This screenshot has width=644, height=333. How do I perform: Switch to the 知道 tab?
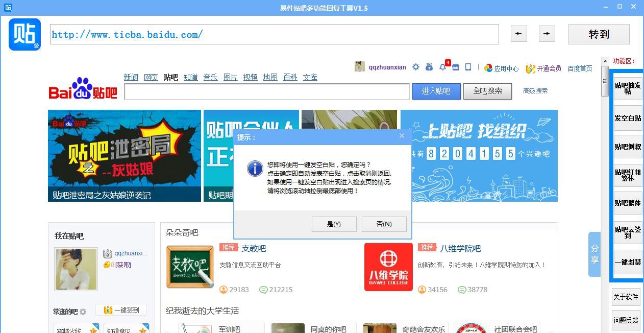[191, 77]
